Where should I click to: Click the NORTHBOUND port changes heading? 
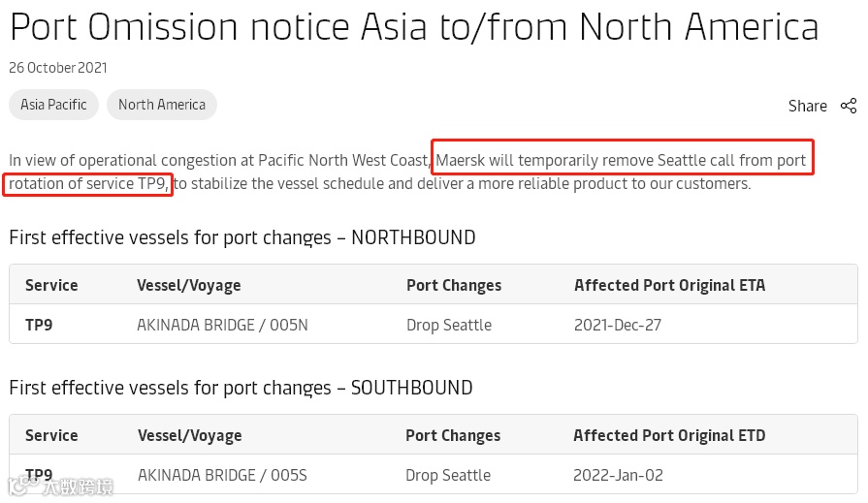coord(242,237)
